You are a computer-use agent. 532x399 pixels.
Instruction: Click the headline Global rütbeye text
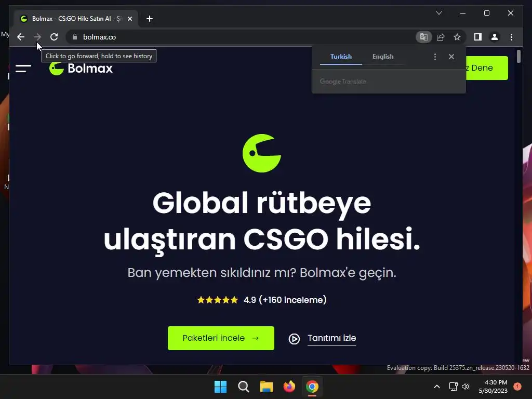[262, 203]
